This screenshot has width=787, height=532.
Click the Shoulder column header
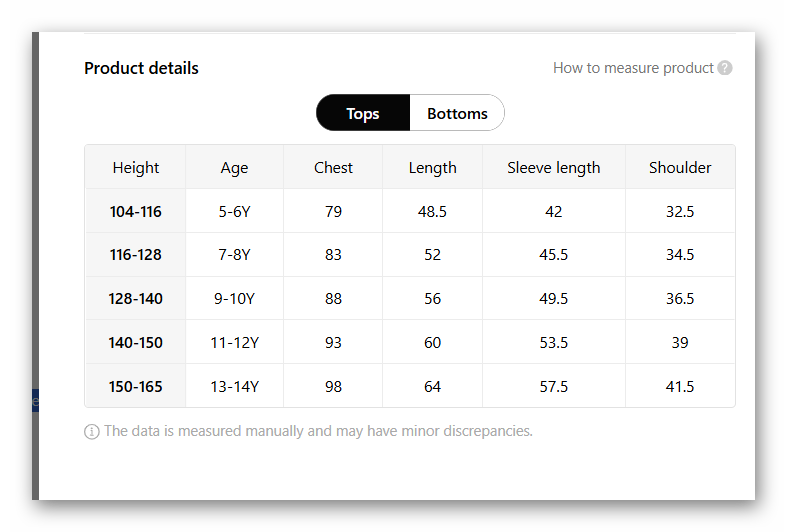coord(680,167)
